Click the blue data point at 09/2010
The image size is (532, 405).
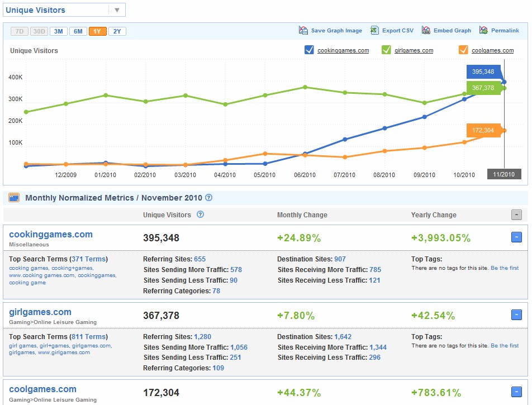(425, 117)
